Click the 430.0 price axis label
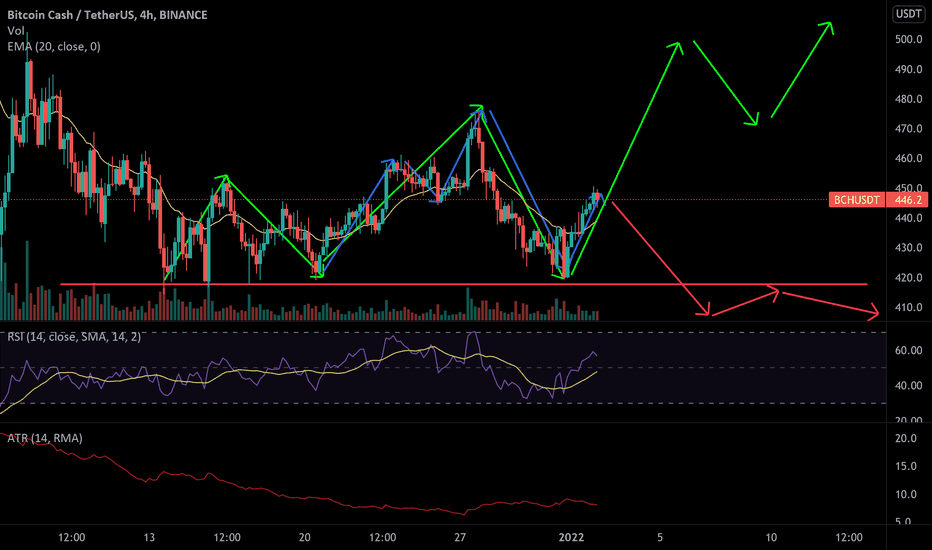 pyautogui.click(x=908, y=248)
